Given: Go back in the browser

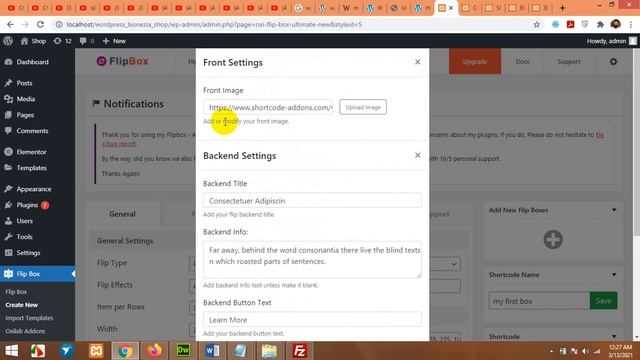Looking at the screenshot, I should [10, 24].
